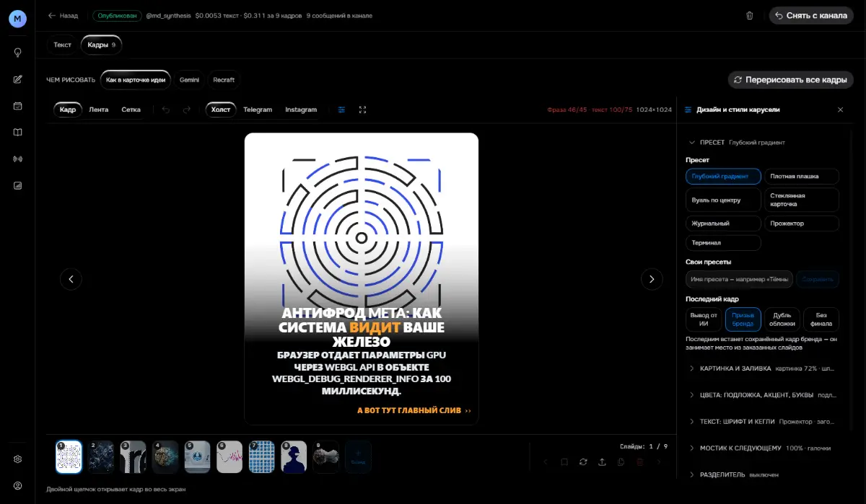The width and height of the screenshot is (866, 504).
Task: Choose Вывод от ИИ as last frame
Action: click(x=704, y=319)
